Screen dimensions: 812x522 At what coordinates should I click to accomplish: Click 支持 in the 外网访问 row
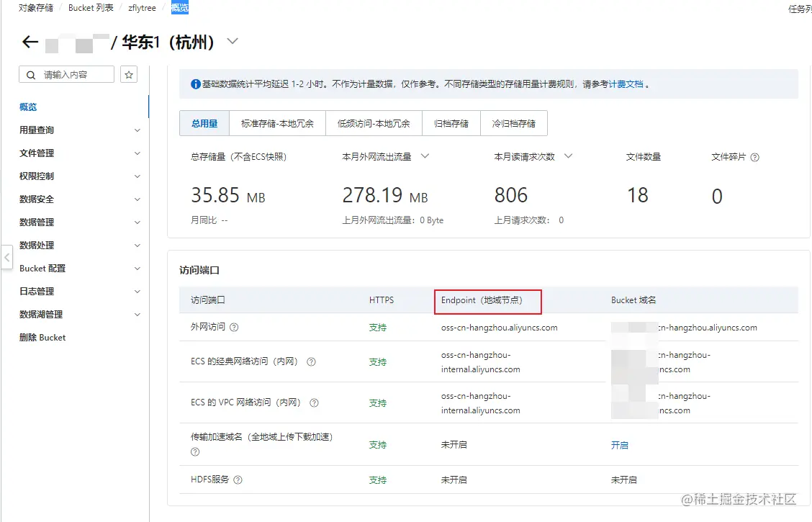[x=377, y=328]
